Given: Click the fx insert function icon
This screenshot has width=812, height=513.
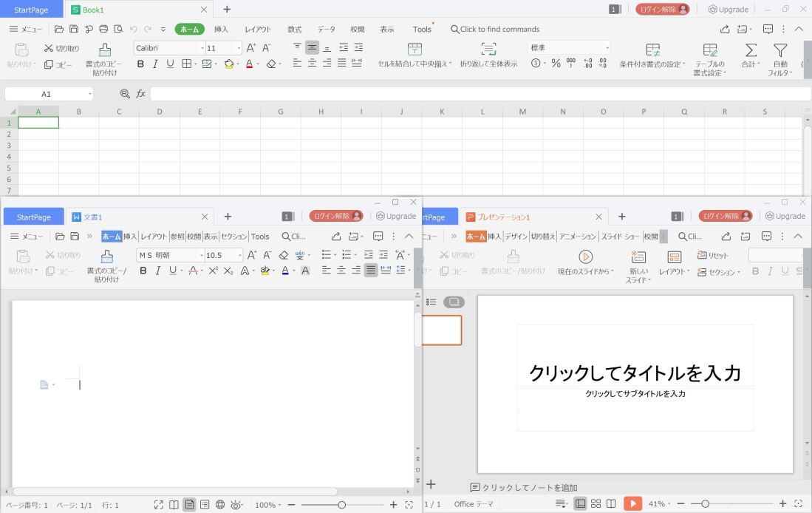Looking at the screenshot, I should [x=141, y=94].
